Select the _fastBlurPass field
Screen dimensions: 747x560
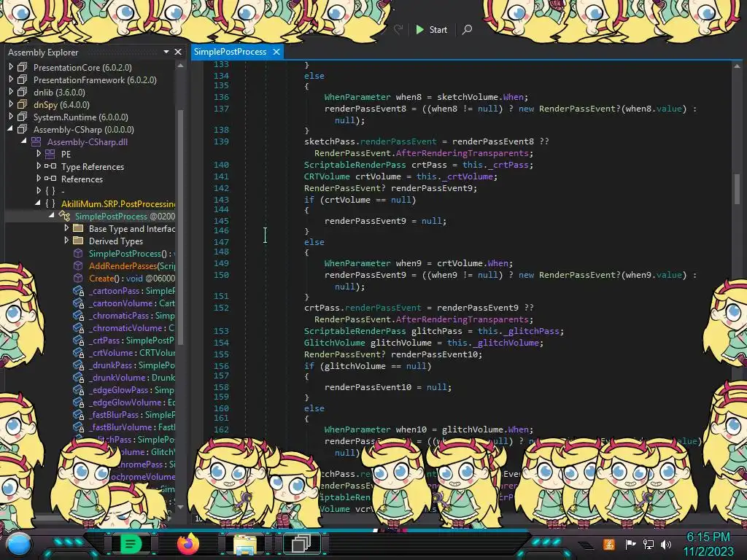click(132, 414)
